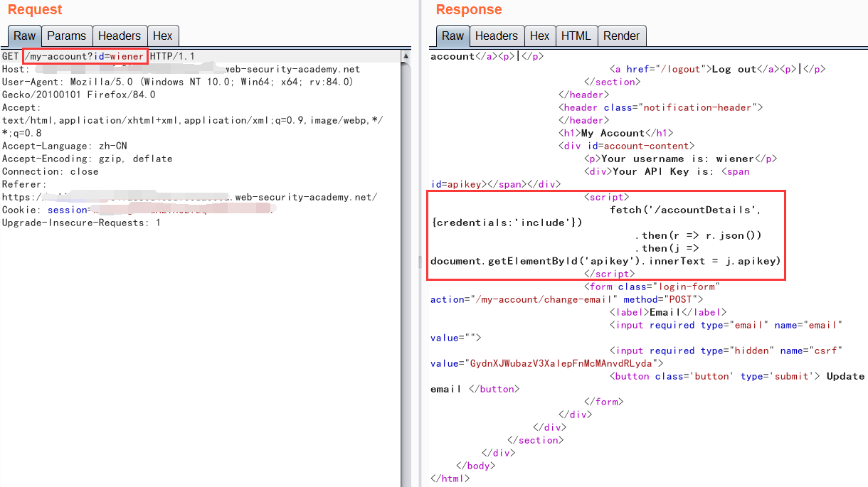The height and width of the screenshot is (487, 868).
Task: Place cursor on the User-Agent header line
Action: [177, 82]
